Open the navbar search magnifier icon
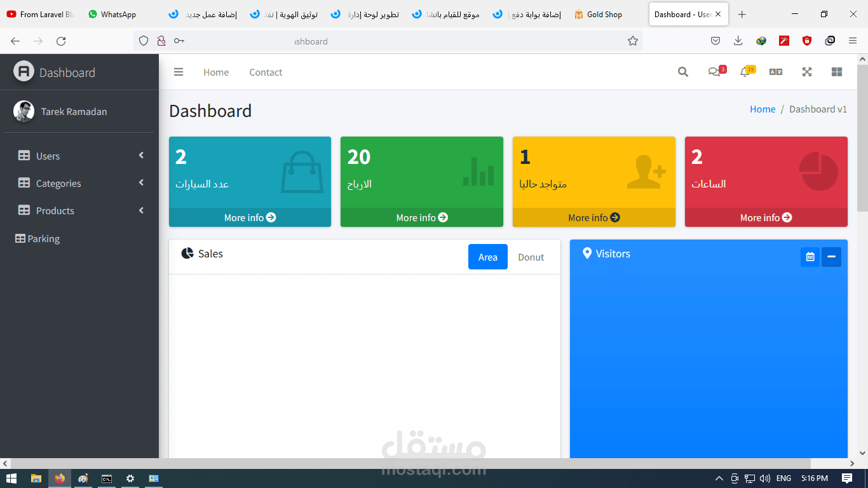 [x=683, y=72]
